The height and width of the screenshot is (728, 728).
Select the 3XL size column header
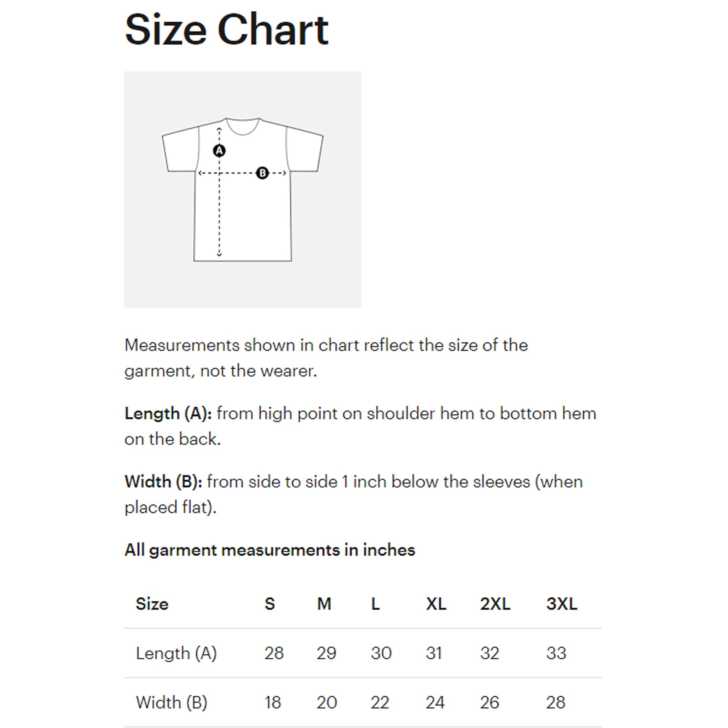coord(562,603)
